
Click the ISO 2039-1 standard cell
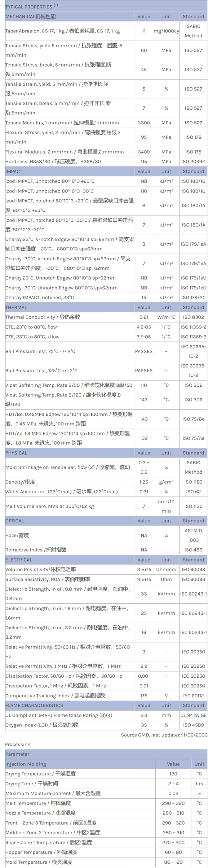point(193,161)
